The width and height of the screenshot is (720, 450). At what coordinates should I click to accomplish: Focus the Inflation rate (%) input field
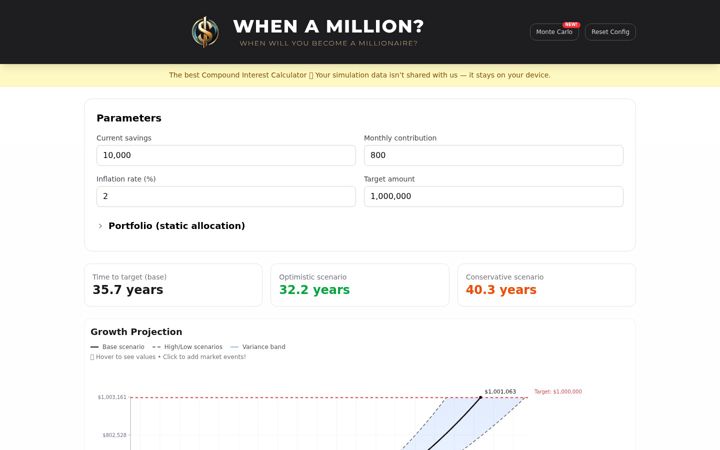[226, 196]
